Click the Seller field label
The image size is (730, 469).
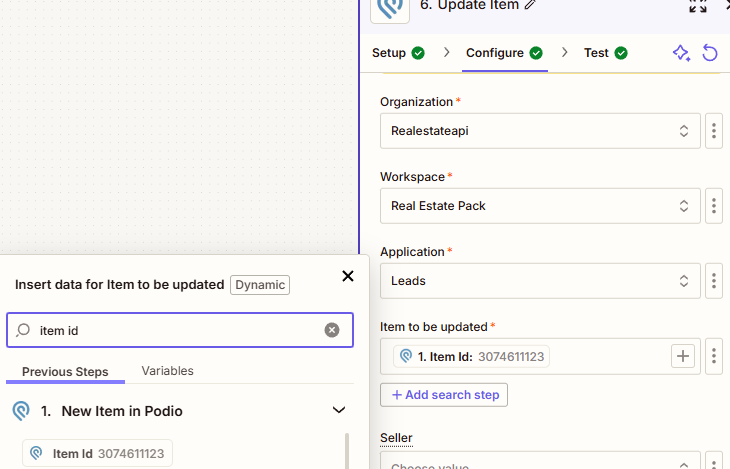(396, 438)
